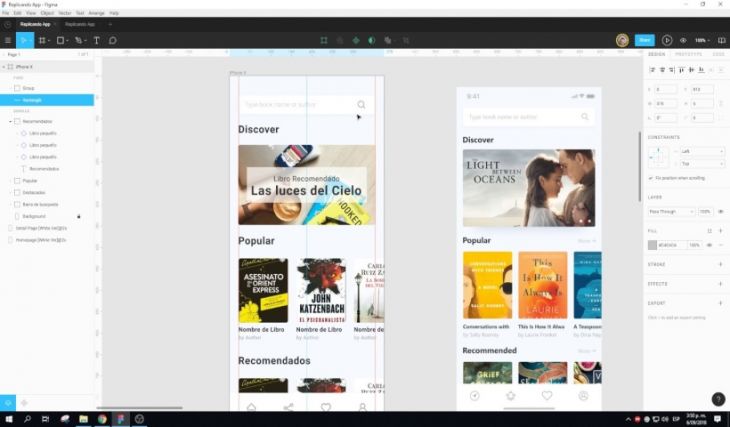Select the Rectangle shape tool
Viewport: 730px width, 427px height.
pyautogui.click(x=60, y=41)
